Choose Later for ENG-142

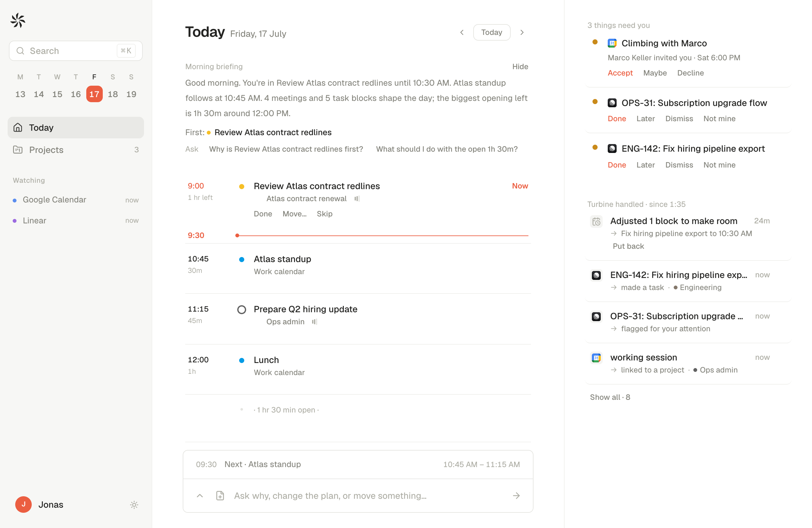tap(645, 165)
